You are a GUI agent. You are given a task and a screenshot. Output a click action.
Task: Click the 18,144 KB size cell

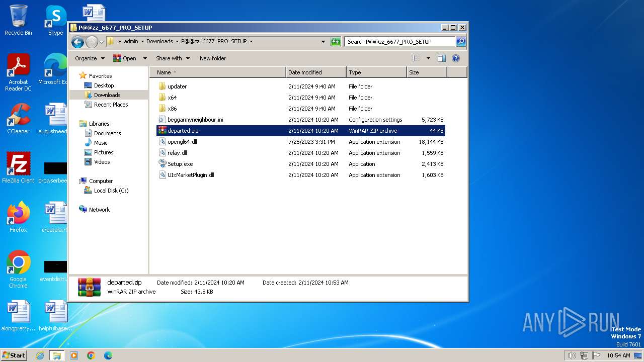(431, 142)
